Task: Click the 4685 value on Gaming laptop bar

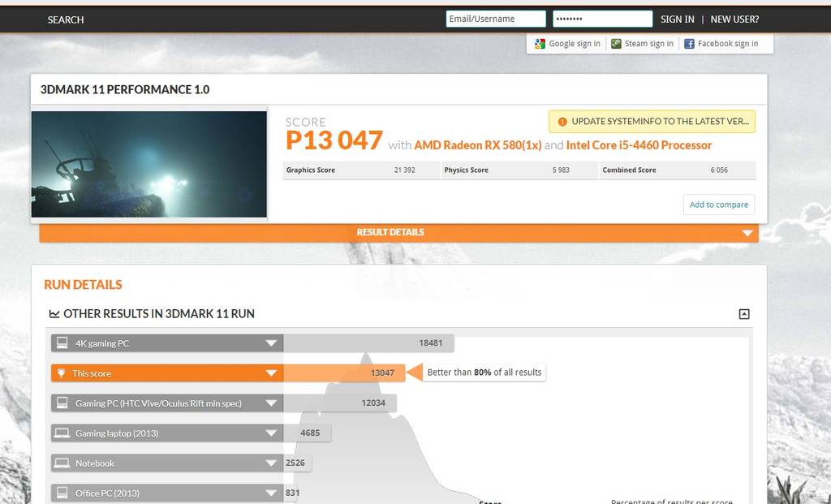Action: (310, 433)
